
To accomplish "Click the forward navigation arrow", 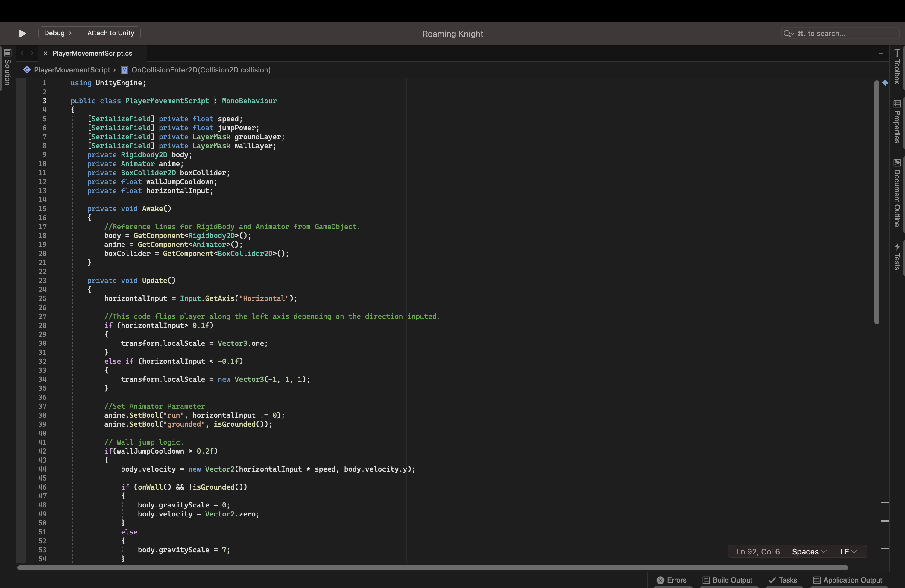I will (32, 53).
